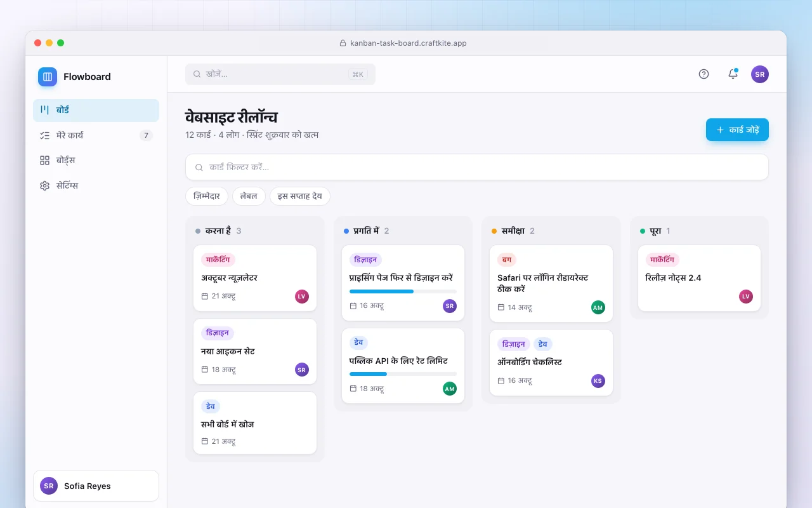
Task: Click search magnifier icon in top search
Action: pyautogui.click(x=197, y=74)
